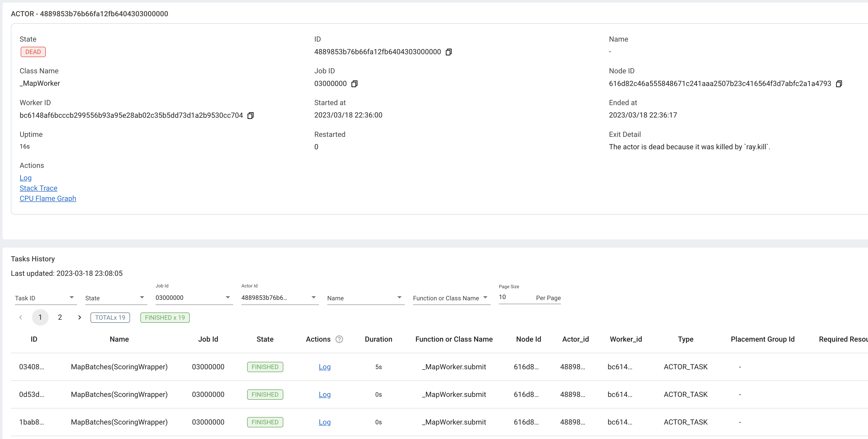Open the Task ID filter dropdown
Viewport: 868px width, 439px height.
pyautogui.click(x=71, y=297)
